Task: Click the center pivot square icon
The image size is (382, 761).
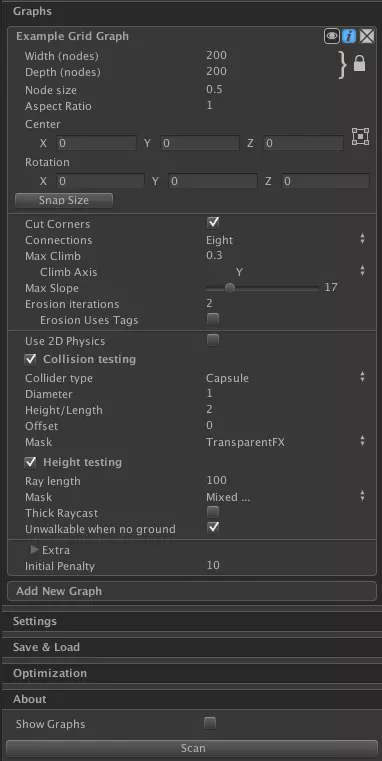Action: coord(360,137)
